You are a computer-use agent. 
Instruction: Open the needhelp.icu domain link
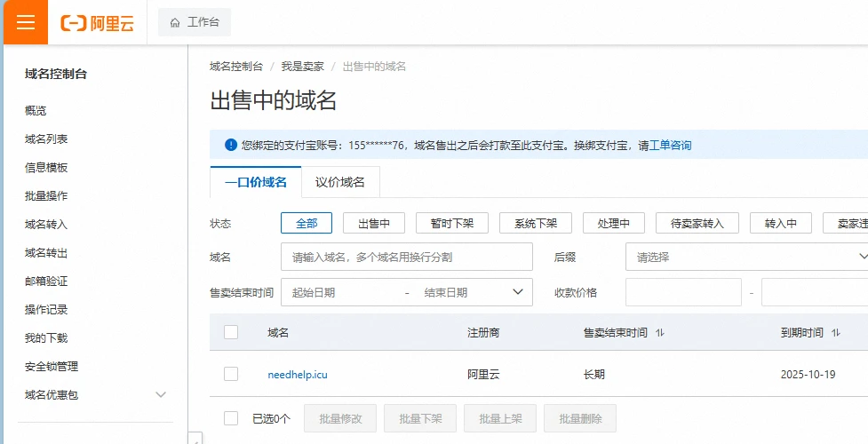pos(298,375)
